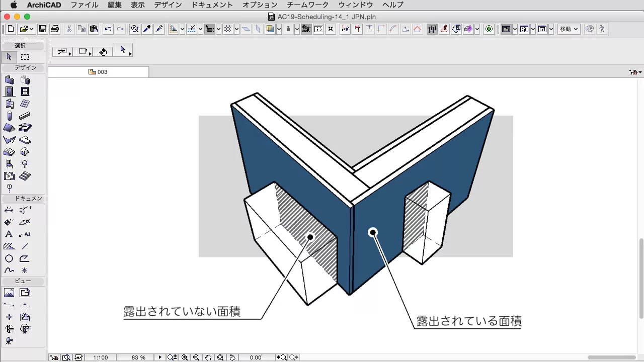Toggle the Snap Guides button
The width and height of the screenshot is (644, 362).
[x=192, y=29]
